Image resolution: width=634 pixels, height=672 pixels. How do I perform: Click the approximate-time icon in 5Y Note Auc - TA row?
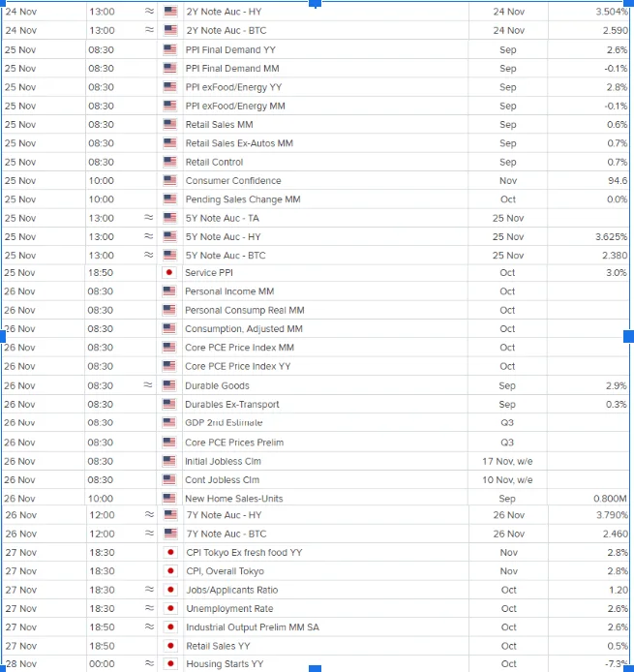(149, 218)
